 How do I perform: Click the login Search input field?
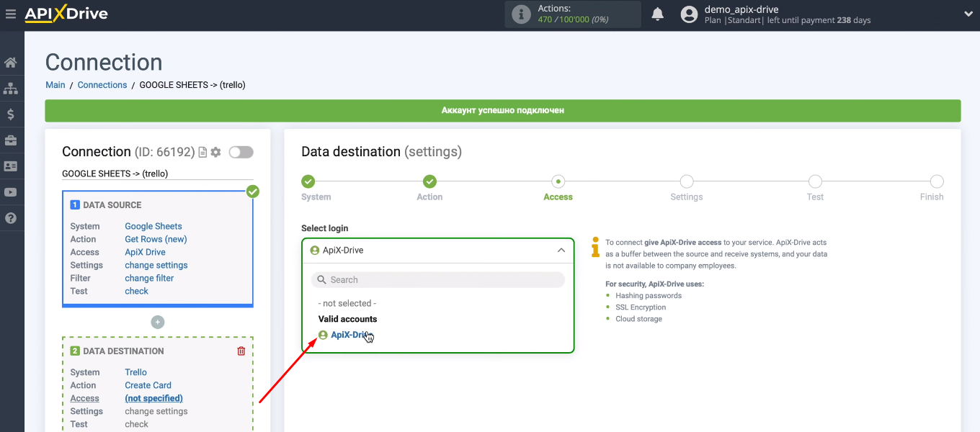438,280
